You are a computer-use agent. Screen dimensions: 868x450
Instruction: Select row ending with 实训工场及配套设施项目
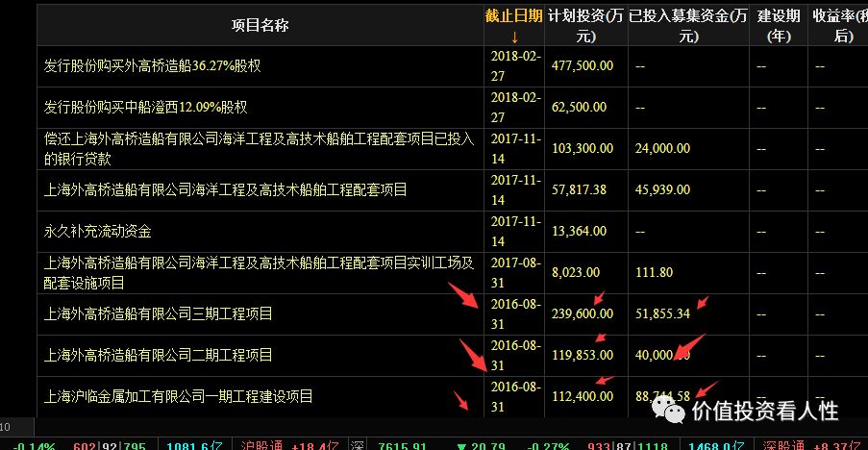(453, 273)
